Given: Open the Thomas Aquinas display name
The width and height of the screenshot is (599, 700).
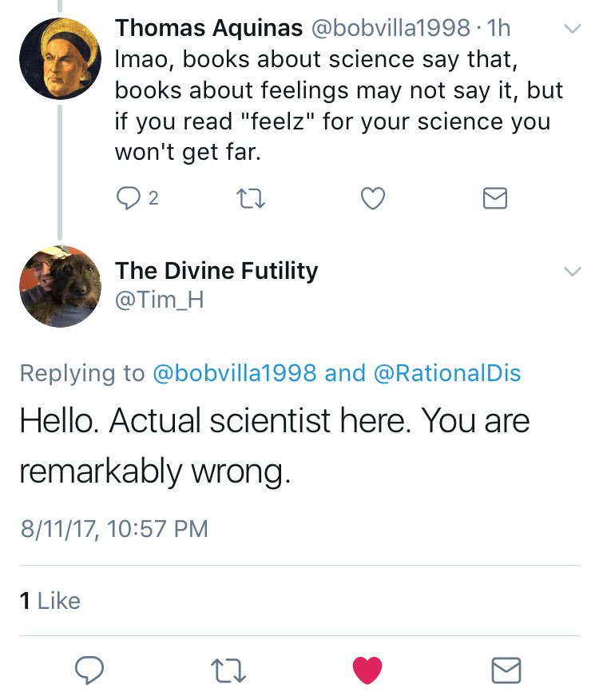Looking at the screenshot, I should click(209, 28).
